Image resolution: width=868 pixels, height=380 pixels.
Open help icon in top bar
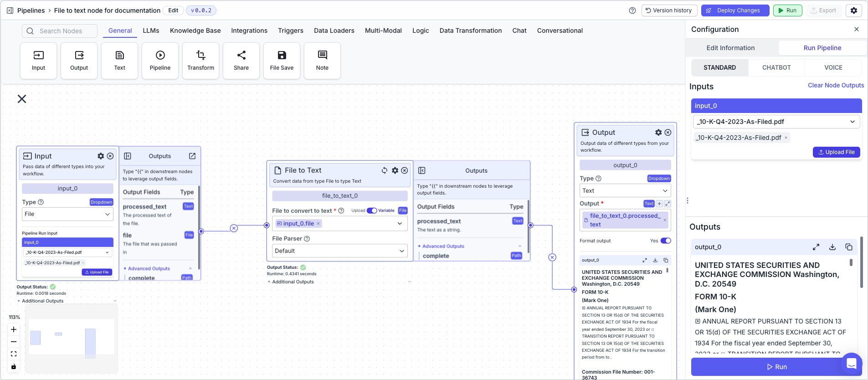click(x=632, y=10)
